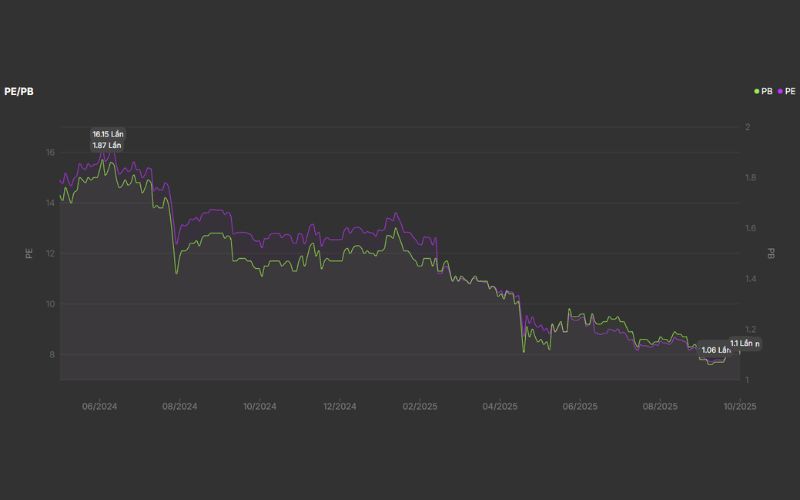
Task: Click the green PB legend dot
Action: [757, 91]
